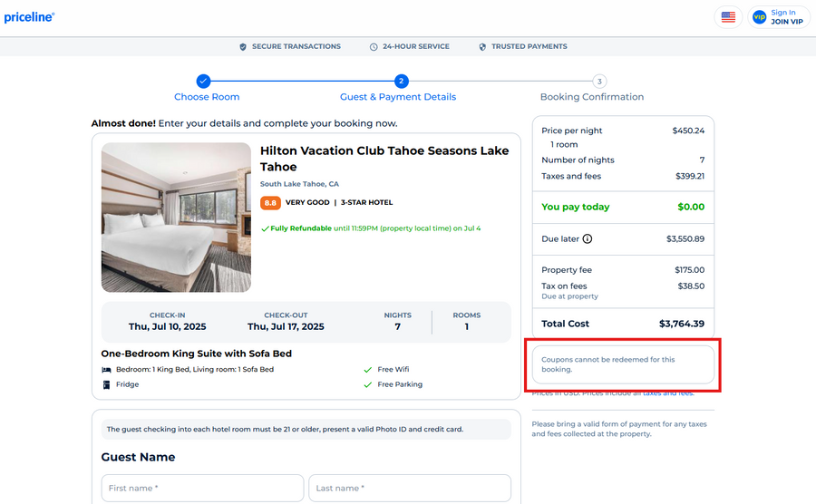The height and width of the screenshot is (504, 816).
Task: Open the Hilton Vacation Club hotel title
Action: tap(384, 159)
